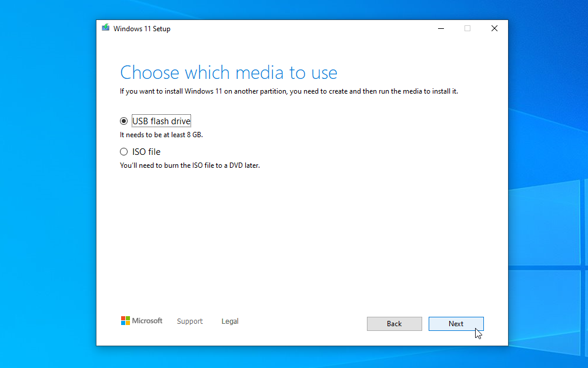Open the Legal link
588x368 pixels.
coord(230,321)
